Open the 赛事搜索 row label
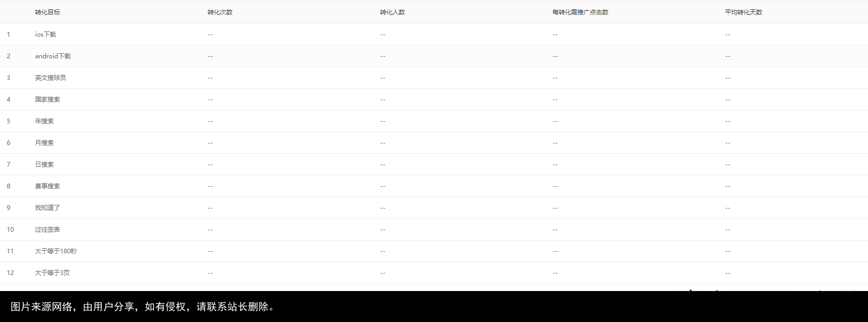This screenshot has width=868, height=322. [48, 186]
